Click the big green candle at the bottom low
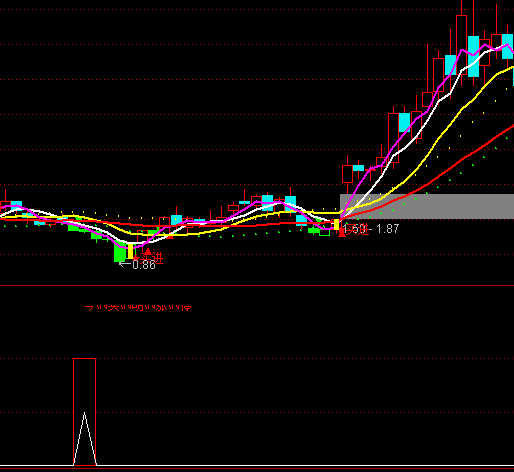 [120, 252]
